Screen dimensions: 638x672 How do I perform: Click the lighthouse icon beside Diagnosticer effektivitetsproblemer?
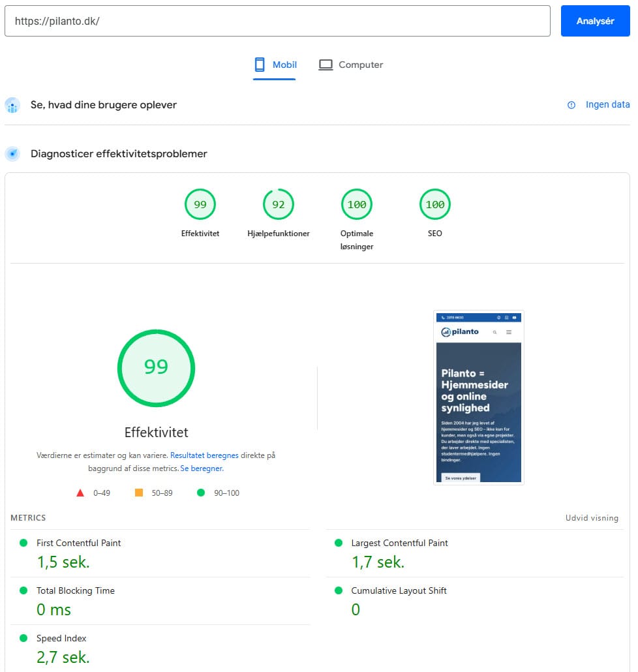(12, 153)
